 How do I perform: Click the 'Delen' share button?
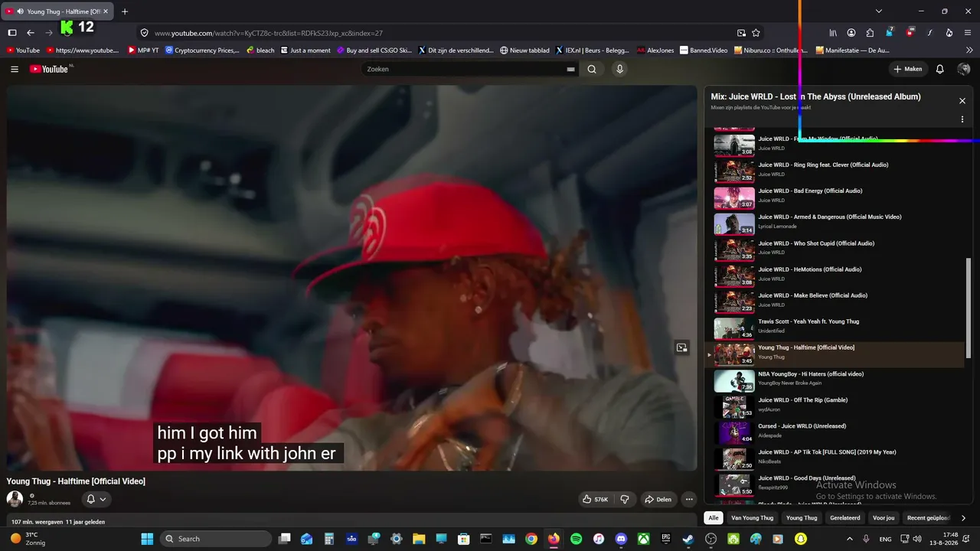(658, 499)
